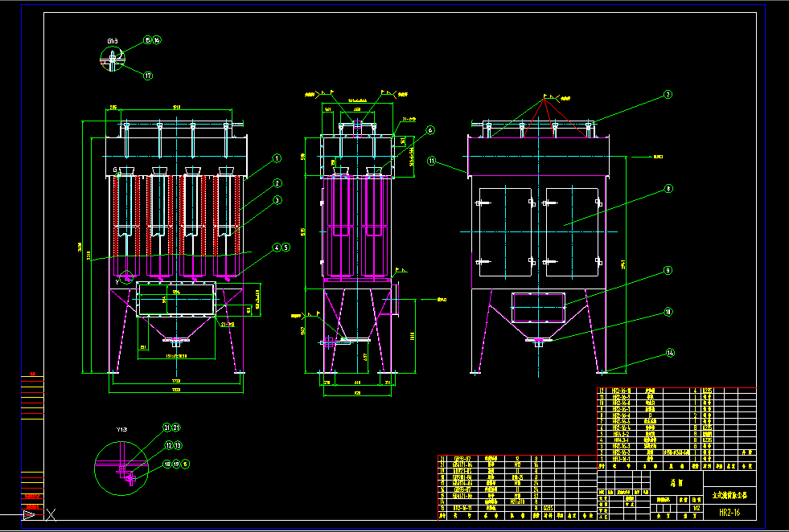Select part balloon number 6

430,130
